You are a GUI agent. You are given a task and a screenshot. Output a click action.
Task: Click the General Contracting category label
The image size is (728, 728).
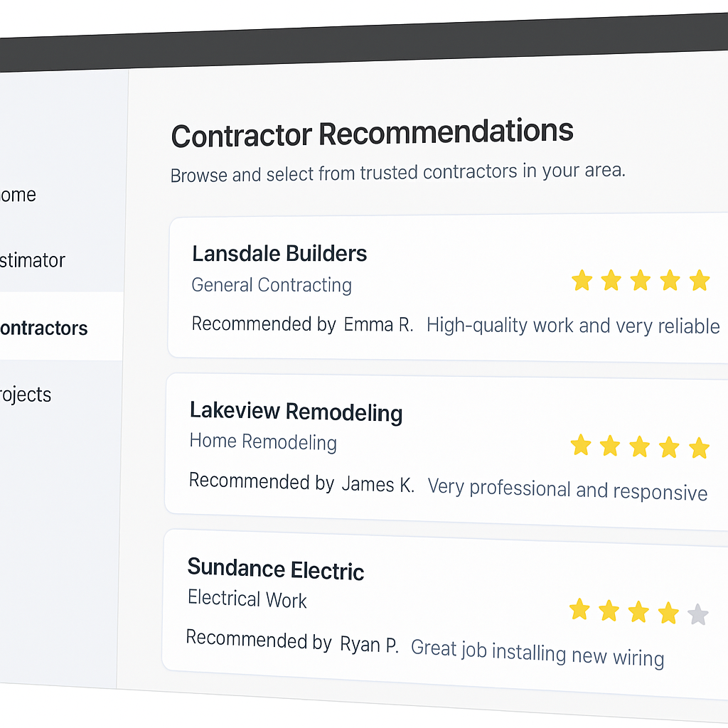point(272,285)
